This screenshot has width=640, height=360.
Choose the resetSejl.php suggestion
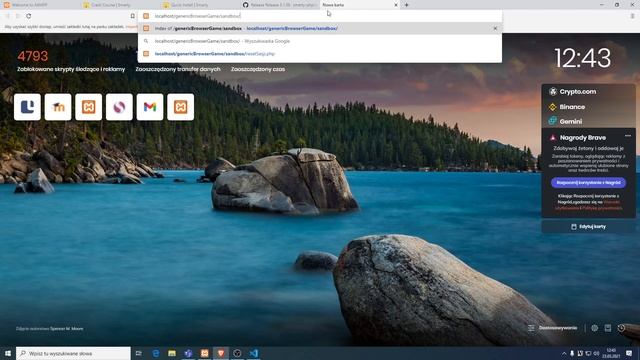point(320,54)
